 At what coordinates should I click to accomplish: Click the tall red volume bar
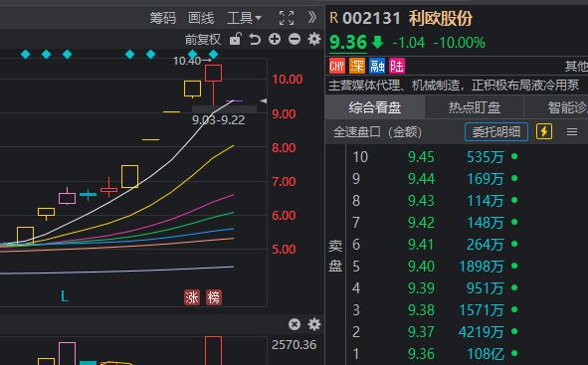point(213,351)
